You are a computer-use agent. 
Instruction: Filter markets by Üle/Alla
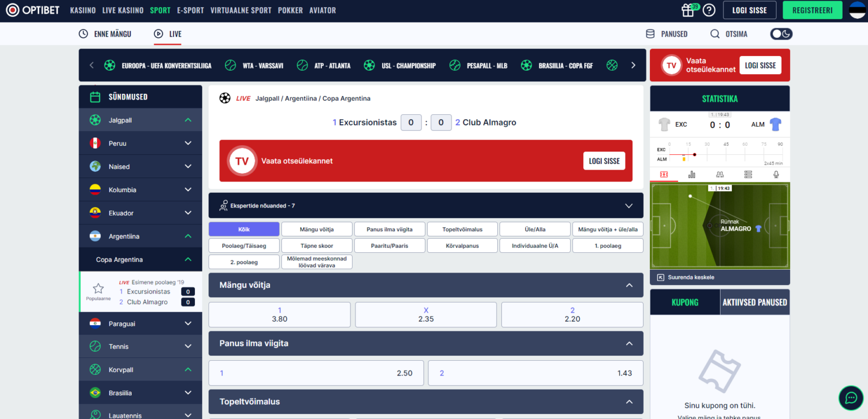[x=535, y=229]
